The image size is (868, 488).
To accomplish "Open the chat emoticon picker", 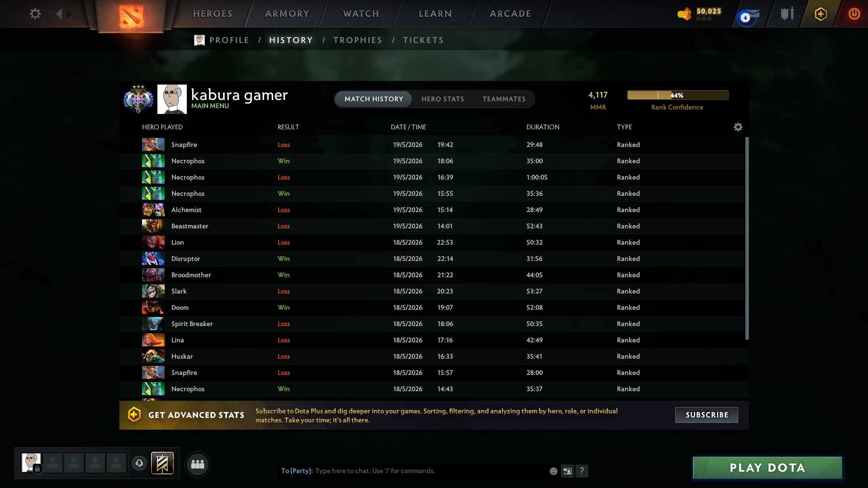I will pos(553,471).
